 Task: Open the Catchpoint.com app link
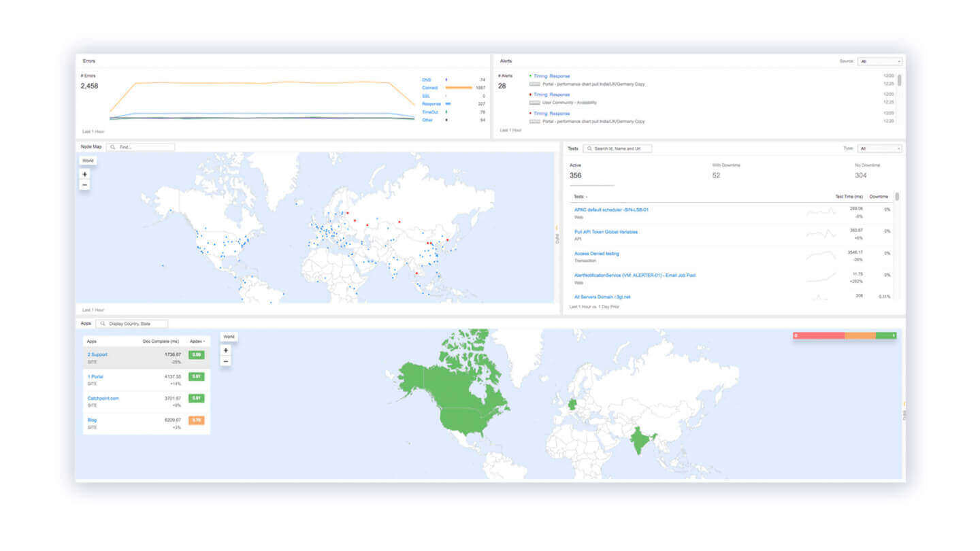[x=104, y=398]
